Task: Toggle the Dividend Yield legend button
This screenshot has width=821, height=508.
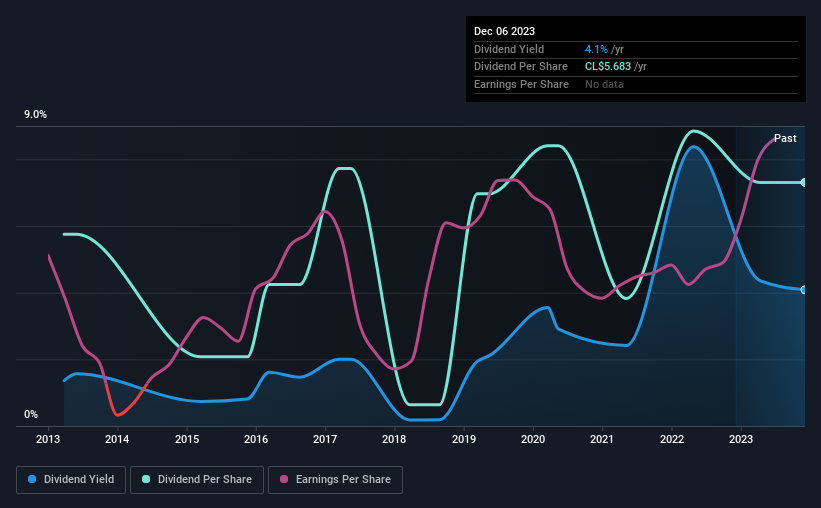Action: click(71, 480)
